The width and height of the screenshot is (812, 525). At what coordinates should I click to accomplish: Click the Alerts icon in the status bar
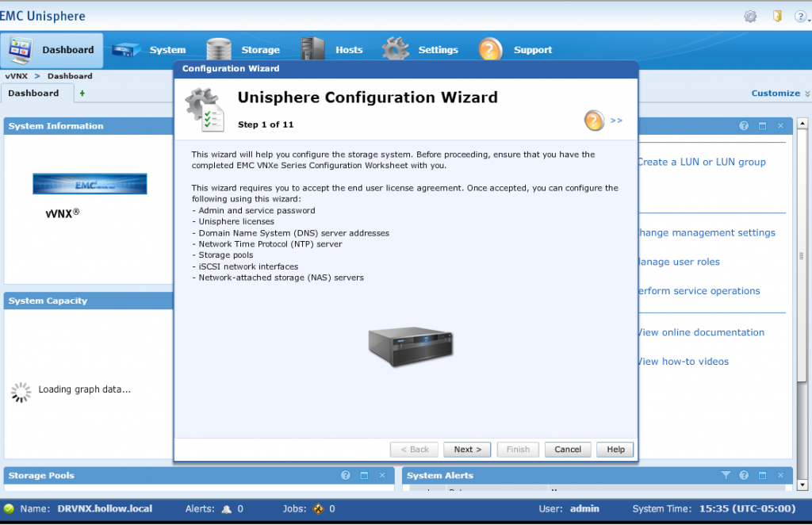[x=226, y=508]
